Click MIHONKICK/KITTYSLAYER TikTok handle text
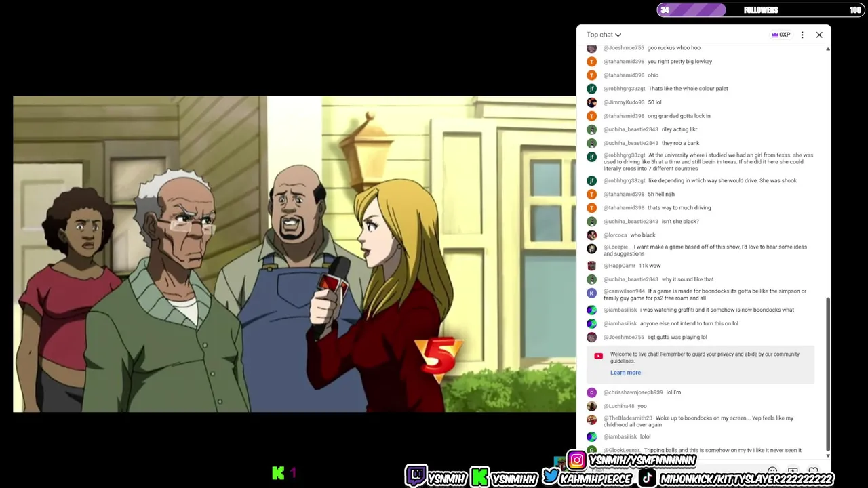The image size is (868, 488). (x=746, y=479)
